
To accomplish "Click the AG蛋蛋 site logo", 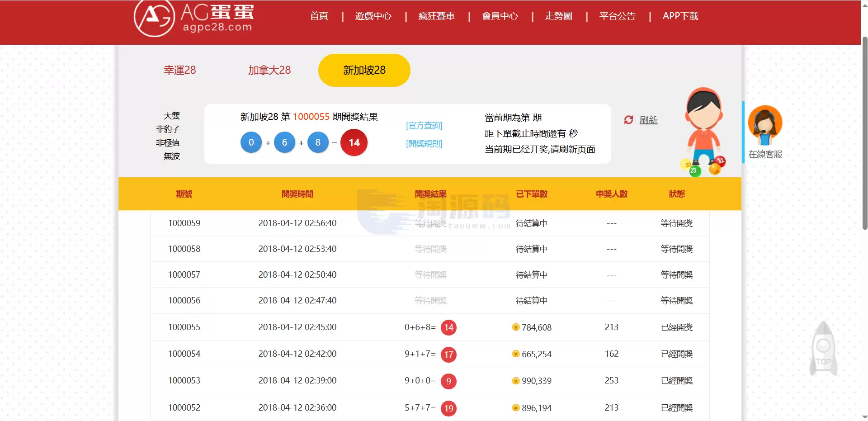I will (x=193, y=18).
